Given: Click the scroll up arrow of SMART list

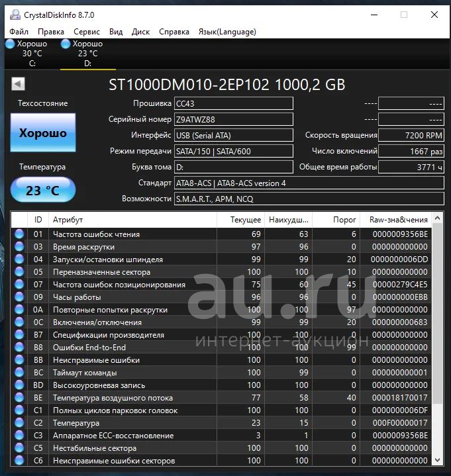Looking at the screenshot, I should tap(437, 218).
